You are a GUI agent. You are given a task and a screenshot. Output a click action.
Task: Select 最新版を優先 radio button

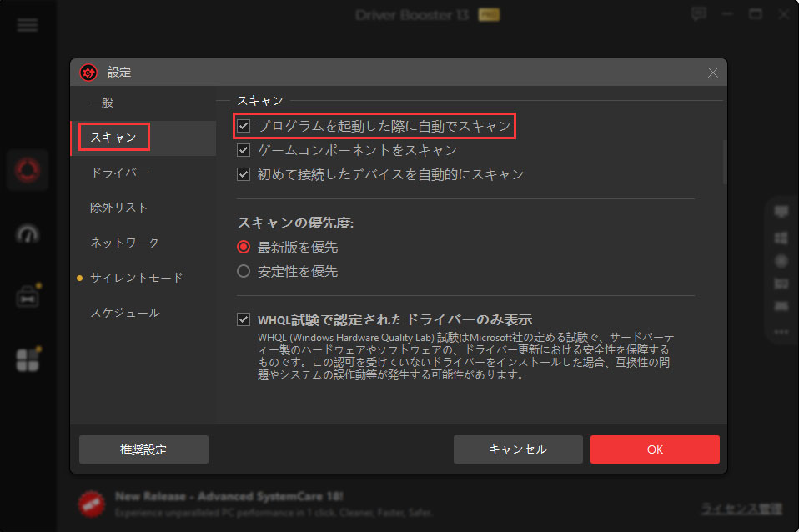tap(244, 247)
